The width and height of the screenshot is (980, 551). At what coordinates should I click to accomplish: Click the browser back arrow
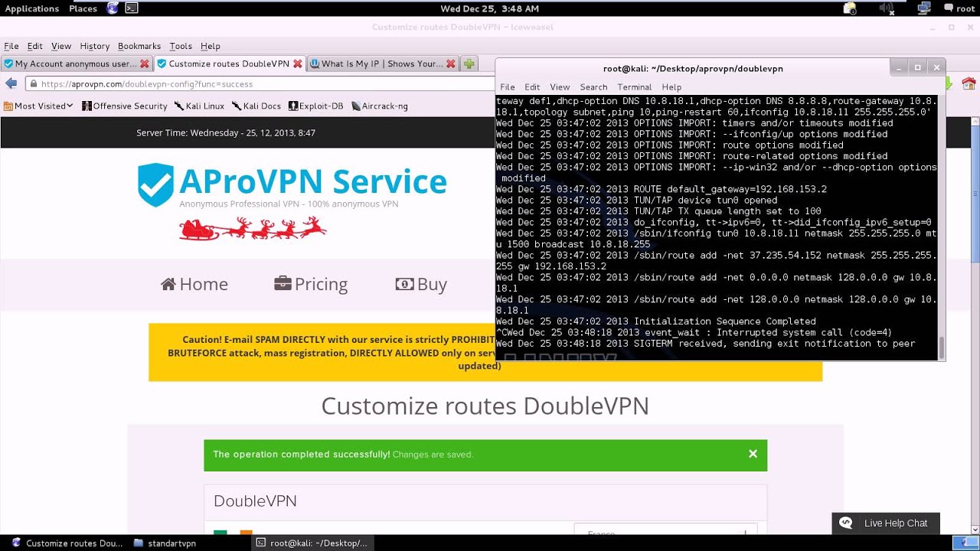(x=11, y=83)
